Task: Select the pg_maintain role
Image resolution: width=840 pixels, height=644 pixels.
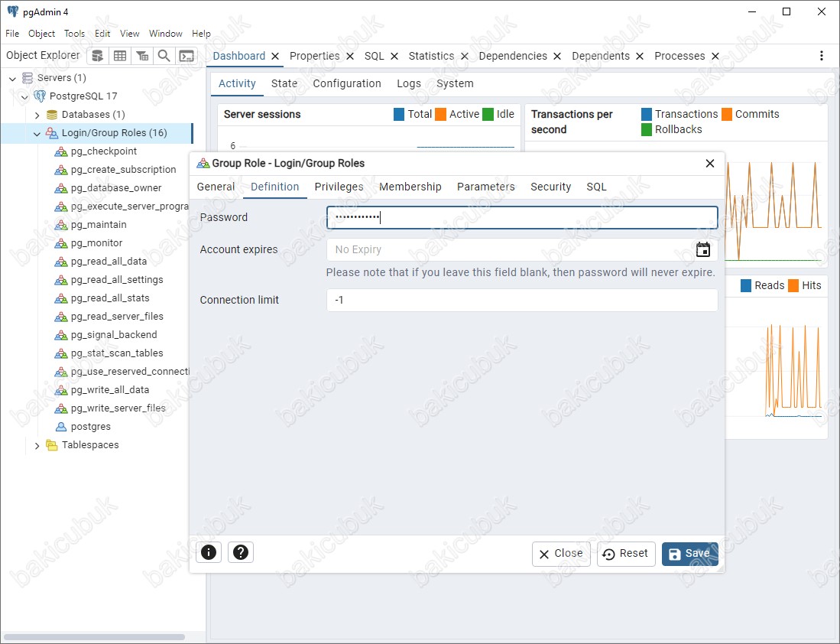Action: [x=99, y=225]
